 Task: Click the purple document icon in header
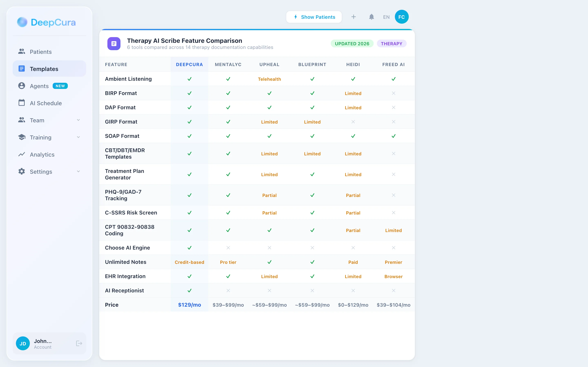point(114,44)
